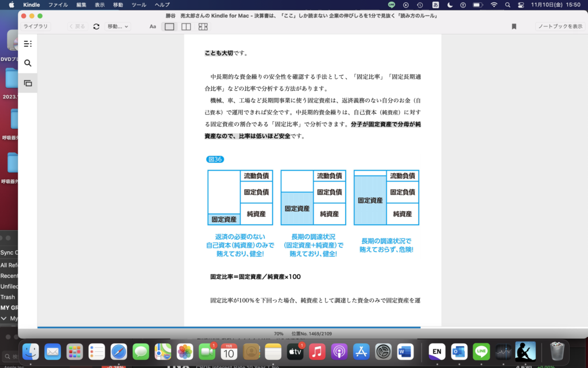Enable the multi-page grid view
This screenshot has width=588, height=368.
tap(203, 26)
